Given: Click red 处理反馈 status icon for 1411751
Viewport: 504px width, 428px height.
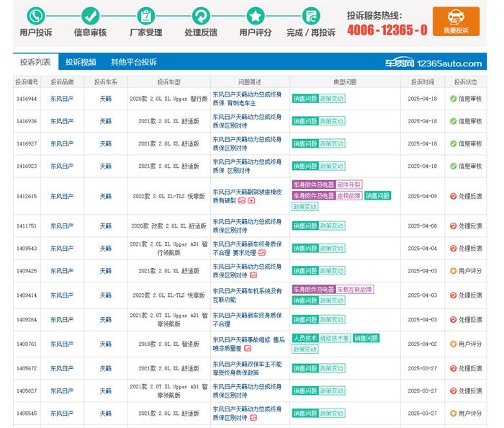Looking at the screenshot, I should tap(453, 226).
